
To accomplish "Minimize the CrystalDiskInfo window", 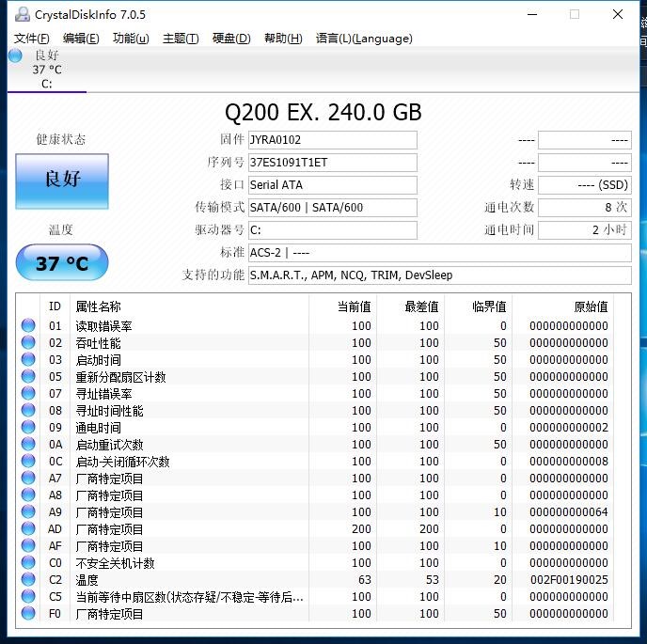I will click(x=532, y=14).
